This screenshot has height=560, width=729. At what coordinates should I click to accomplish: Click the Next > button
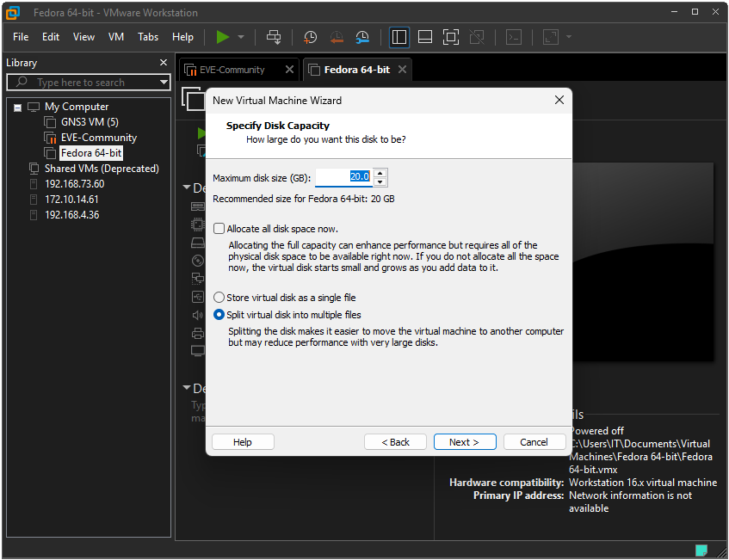click(465, 442)
